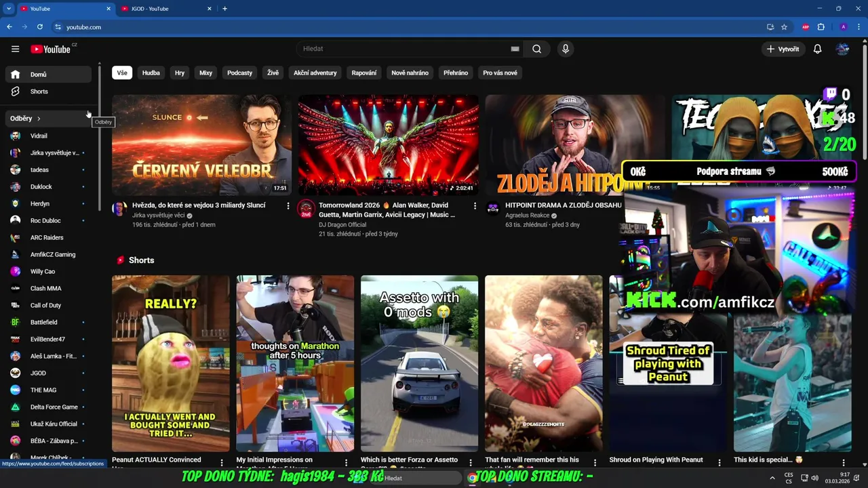
Task: Open the tadeas channel subscription
Action: [x=47, y=169]
